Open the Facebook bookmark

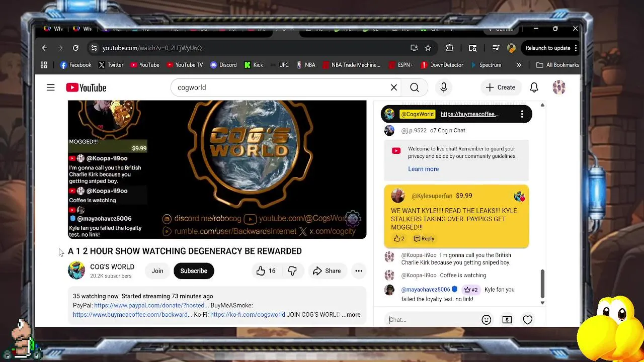tap(75, 65)
